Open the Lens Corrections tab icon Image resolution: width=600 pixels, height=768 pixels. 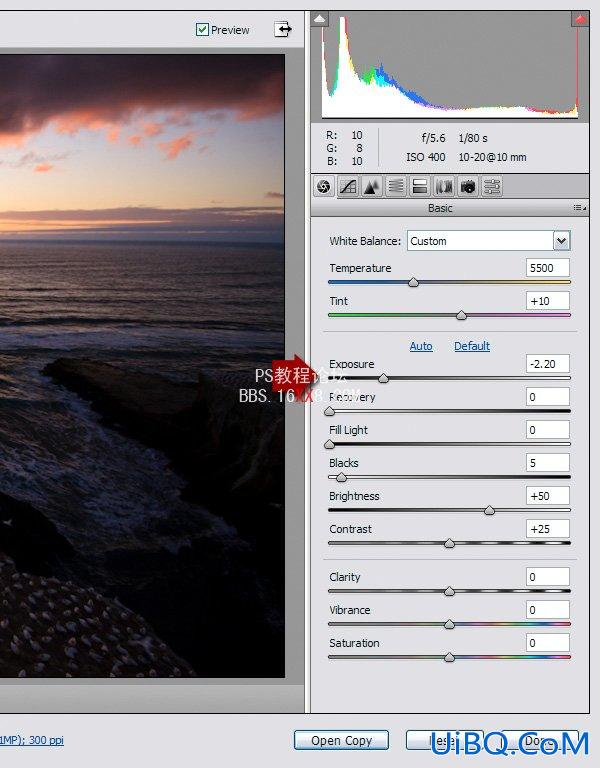point(444,187)
